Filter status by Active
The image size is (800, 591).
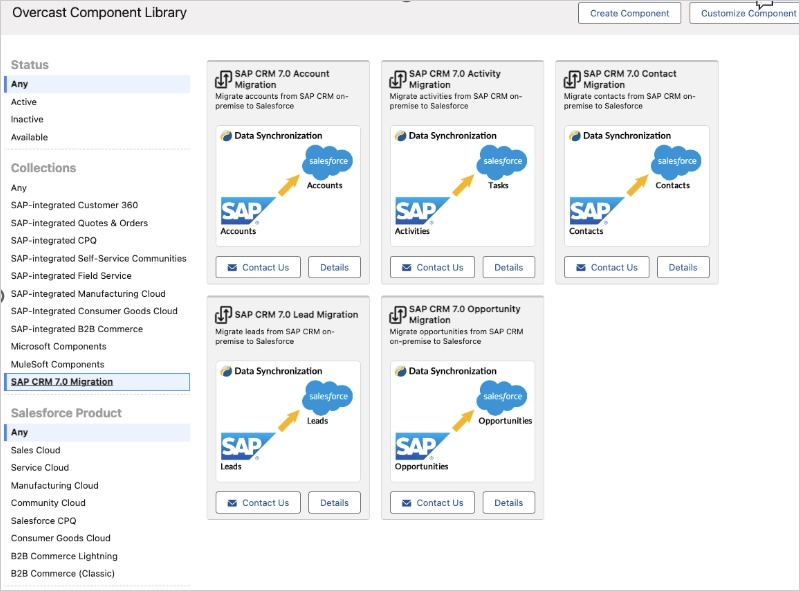click(x=23, y=102)
